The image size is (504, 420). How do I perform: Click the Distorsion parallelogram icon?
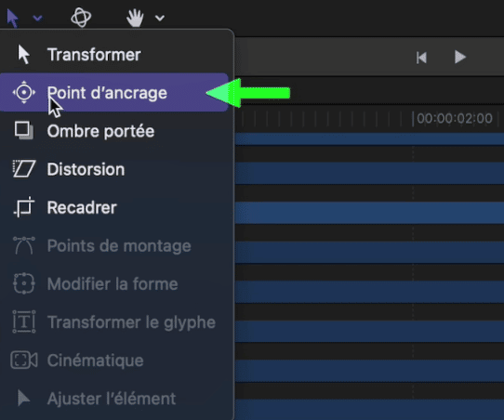coord(24,168)
